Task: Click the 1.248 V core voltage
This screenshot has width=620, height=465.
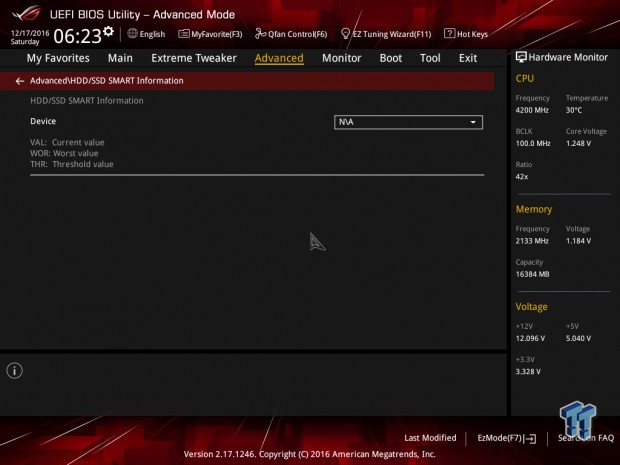Action: 578,144
